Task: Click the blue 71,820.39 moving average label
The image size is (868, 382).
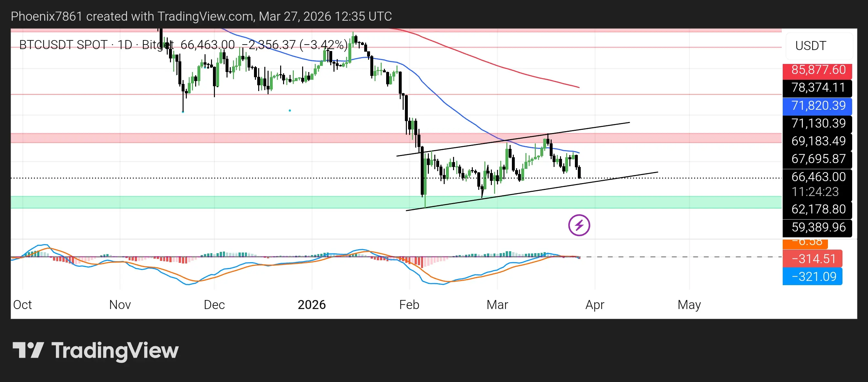Action: point(818,106)
